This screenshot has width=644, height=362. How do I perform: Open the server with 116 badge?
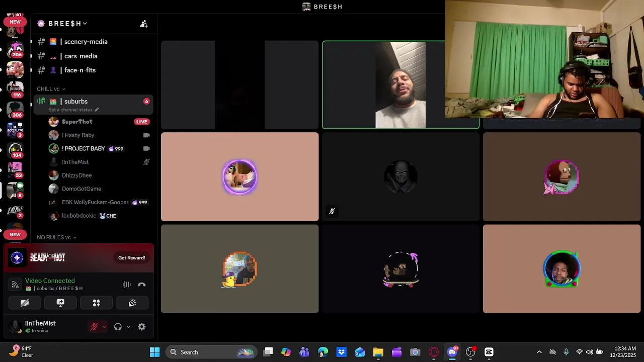(x=15, y=89)
